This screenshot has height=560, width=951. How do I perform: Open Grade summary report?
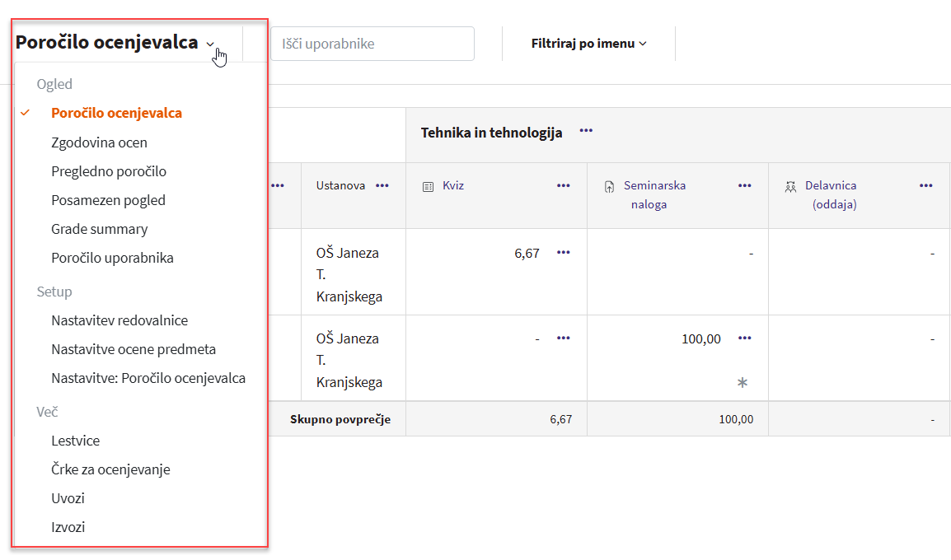coord(99,229)
